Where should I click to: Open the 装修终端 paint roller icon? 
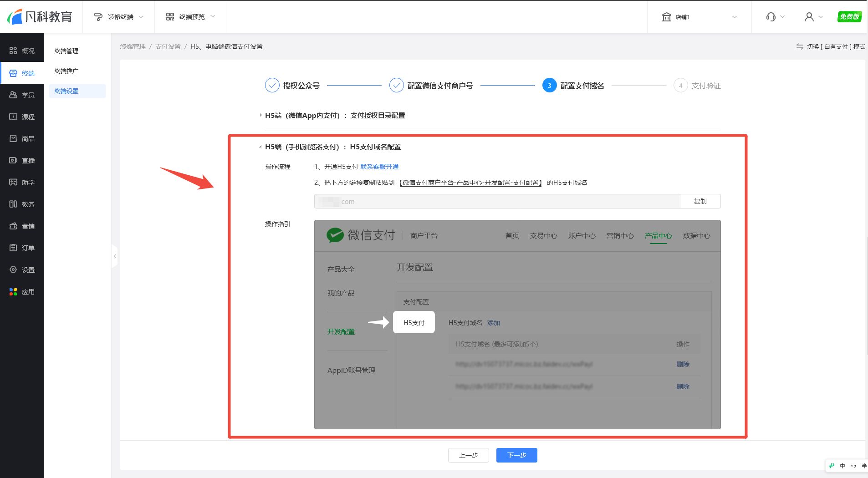click(98, 17)
